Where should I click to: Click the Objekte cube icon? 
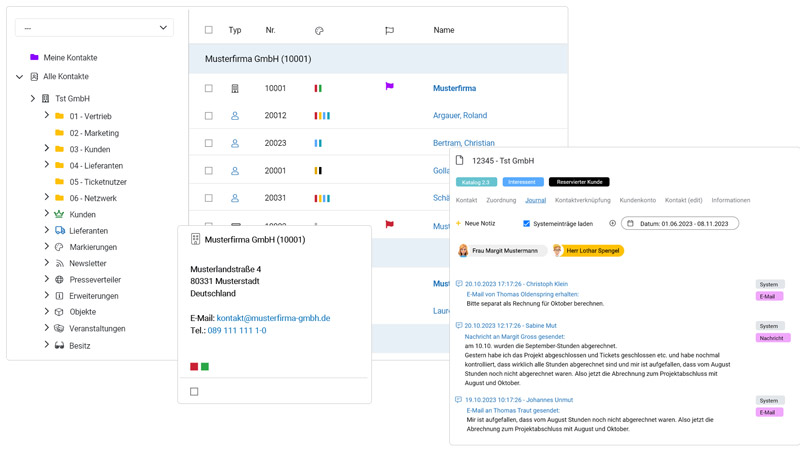[59, 312]
